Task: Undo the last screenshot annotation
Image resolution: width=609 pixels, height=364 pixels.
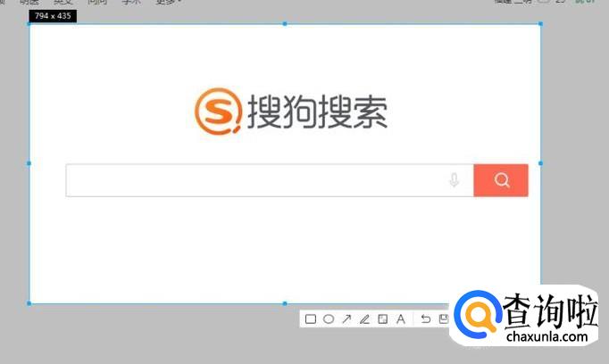Action: (426, 319)
